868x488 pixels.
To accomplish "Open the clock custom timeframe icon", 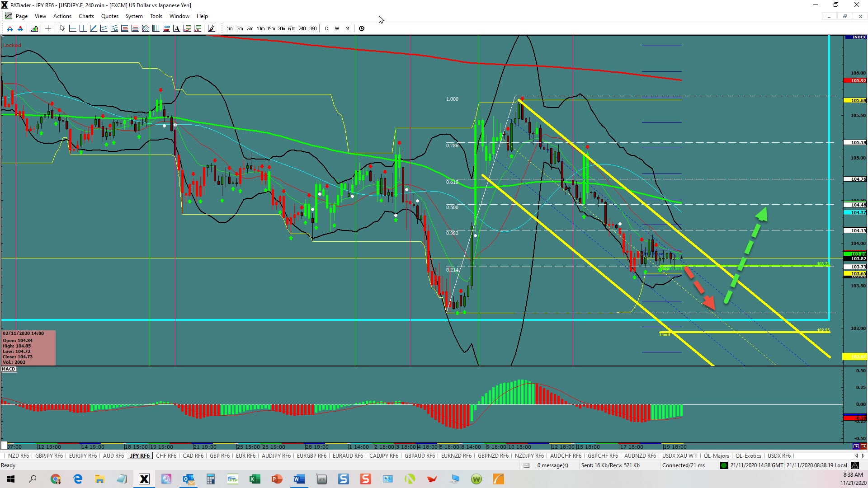I will click(362, 28).
